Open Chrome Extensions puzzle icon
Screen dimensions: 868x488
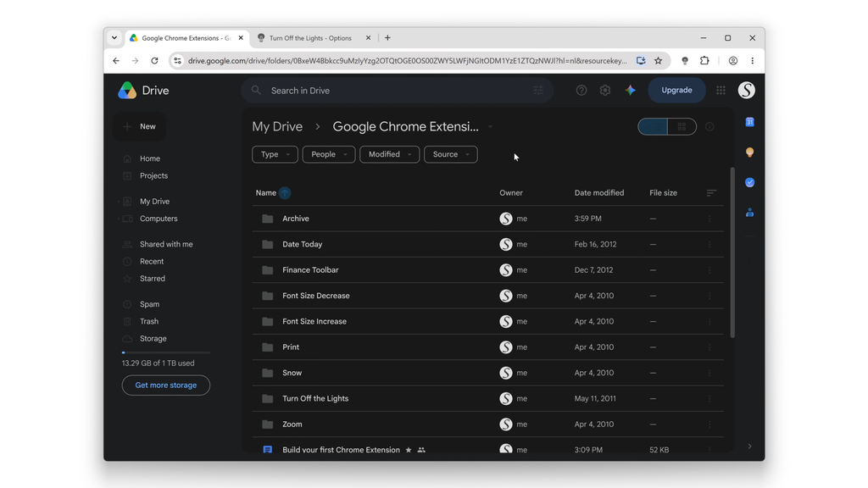704,61
